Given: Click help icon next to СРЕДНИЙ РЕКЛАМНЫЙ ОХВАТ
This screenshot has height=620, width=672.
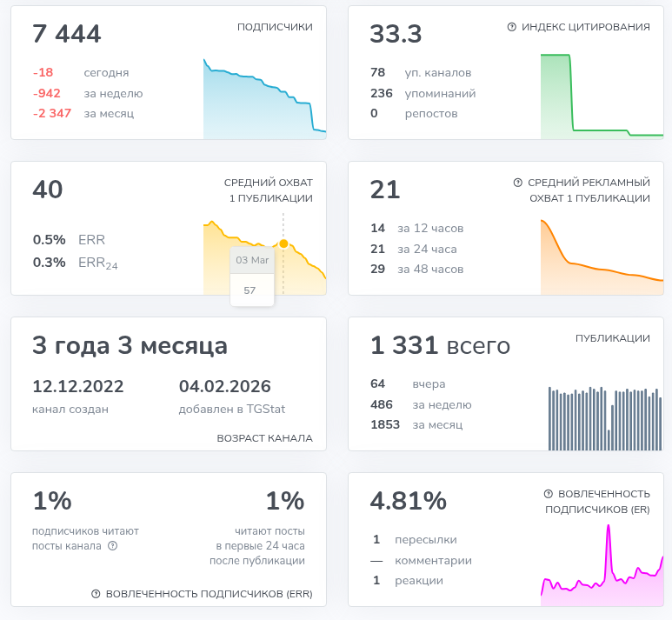Looking at the screenshot, I should [x=518, y=183].
